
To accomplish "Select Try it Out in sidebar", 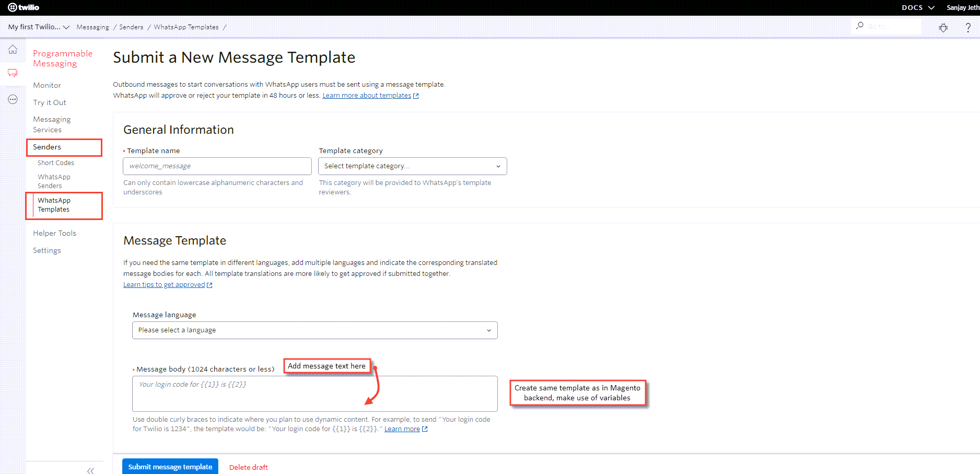I will coord(50,102).
